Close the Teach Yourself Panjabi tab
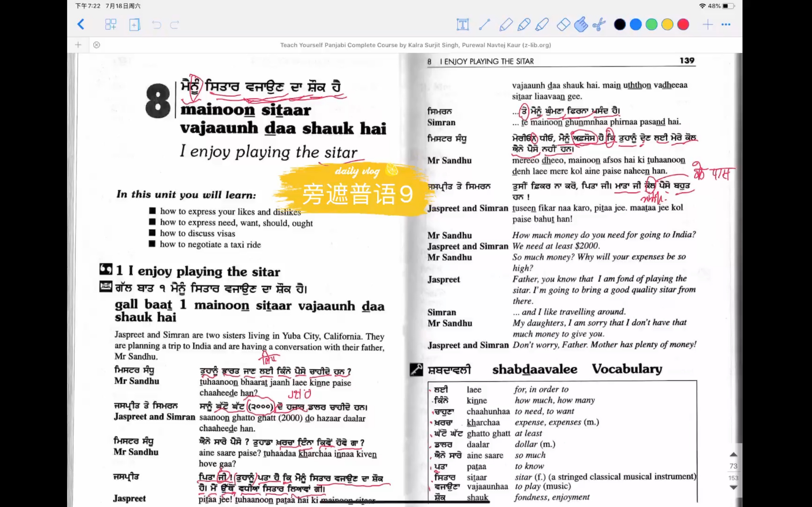Screen dimensions: 812x507 [x=96, y=45]
